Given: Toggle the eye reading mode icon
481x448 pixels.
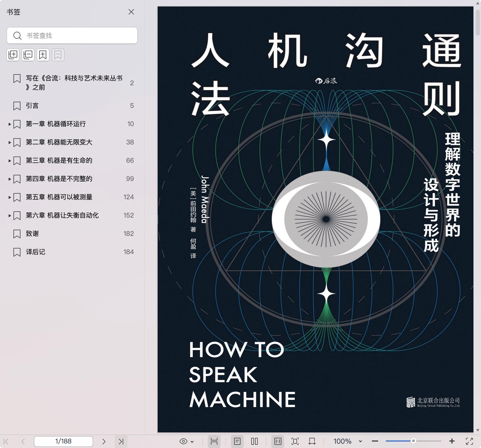Looking at the screenshot, I should point(183,441).
